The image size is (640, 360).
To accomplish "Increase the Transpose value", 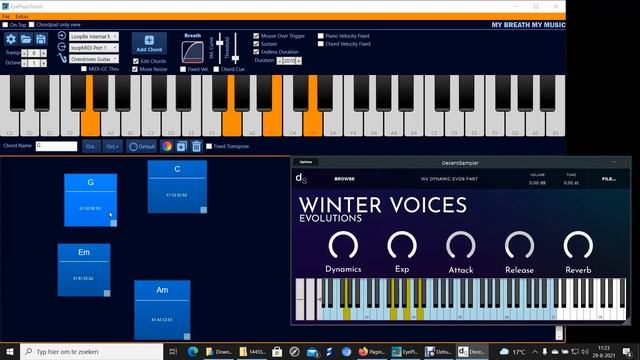I will (44, 53).
